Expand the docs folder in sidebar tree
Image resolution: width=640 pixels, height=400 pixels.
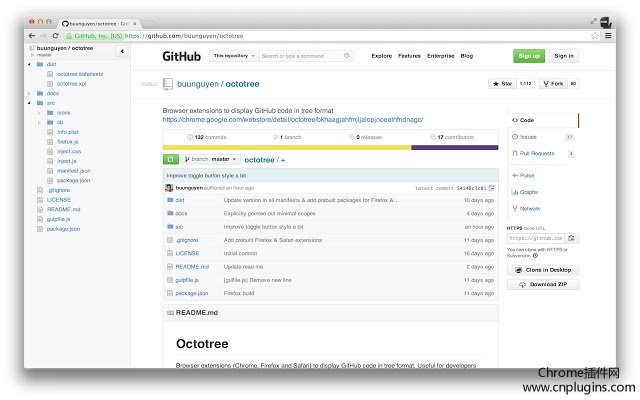point(29,93)
